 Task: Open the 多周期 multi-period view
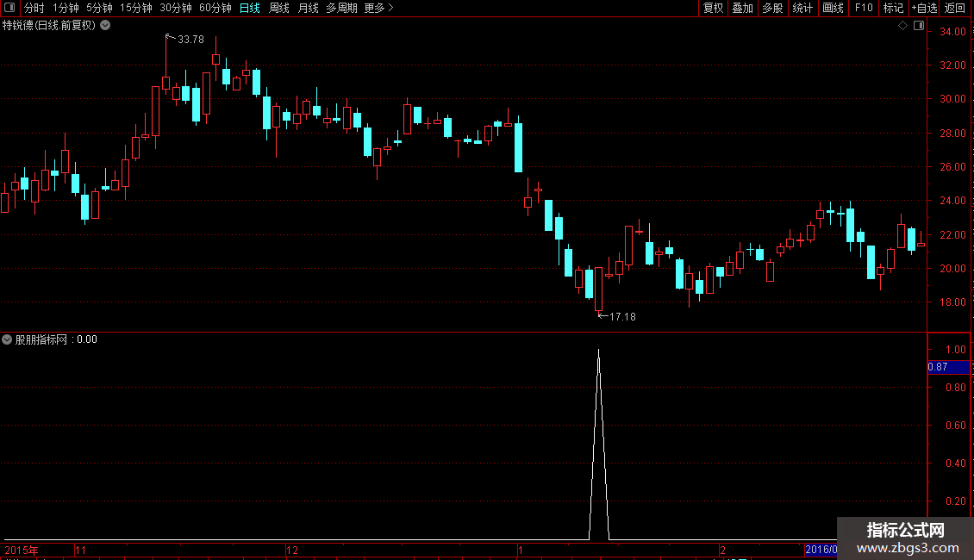341,8
